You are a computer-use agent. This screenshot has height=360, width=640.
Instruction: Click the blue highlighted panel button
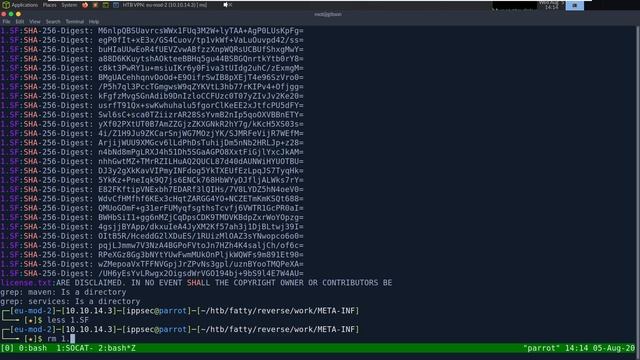click(574, 5)
